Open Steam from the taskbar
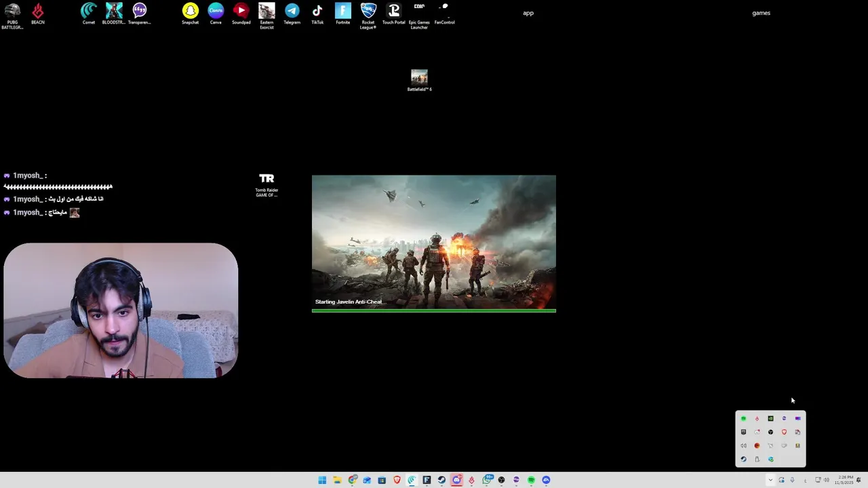Image resolution: width=868 pixels, height=488 pixels. coord(441,480)
